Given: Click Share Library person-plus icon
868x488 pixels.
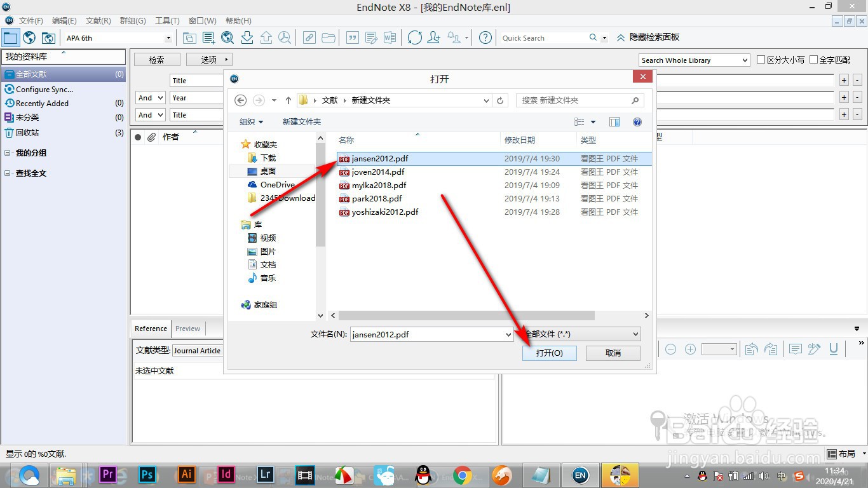Looking at the screenshot, I should coord(434,37).
